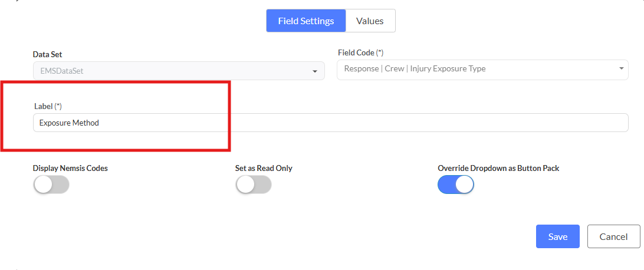This screenshot has width=644, height=270.
Task: Click the "Set as Read Only" label text
Action: click(264, 168)
